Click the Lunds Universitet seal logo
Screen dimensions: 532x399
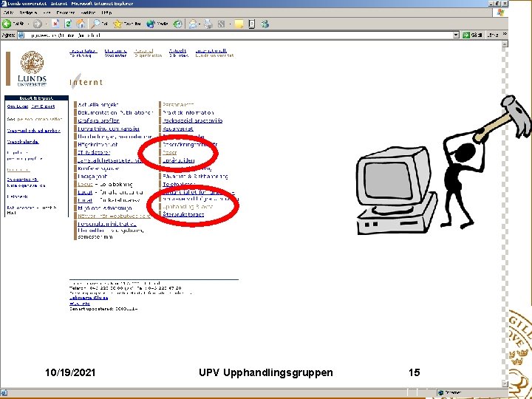[x=32, y=63]
